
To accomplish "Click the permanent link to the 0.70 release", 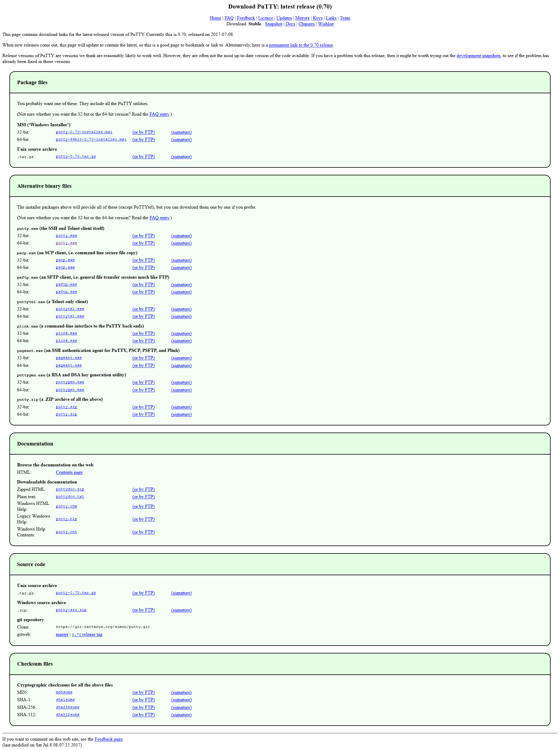I will (301, 45).
